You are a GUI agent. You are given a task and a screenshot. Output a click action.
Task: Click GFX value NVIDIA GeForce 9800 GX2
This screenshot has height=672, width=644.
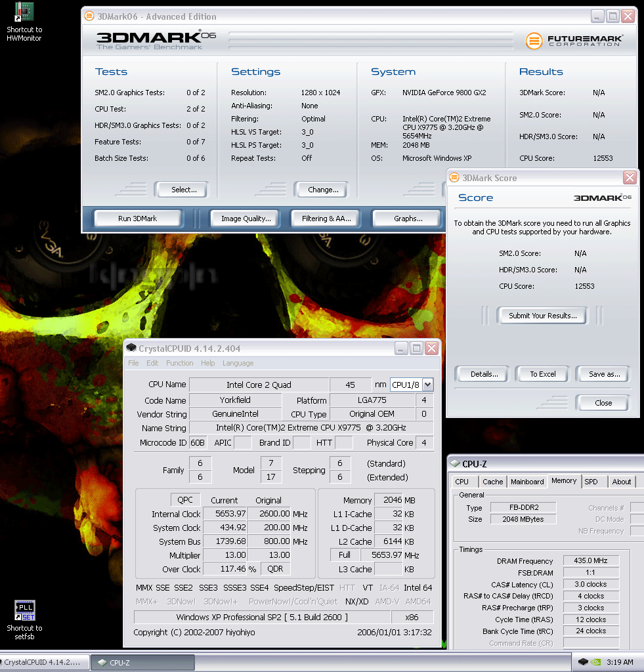pos(444,93)
